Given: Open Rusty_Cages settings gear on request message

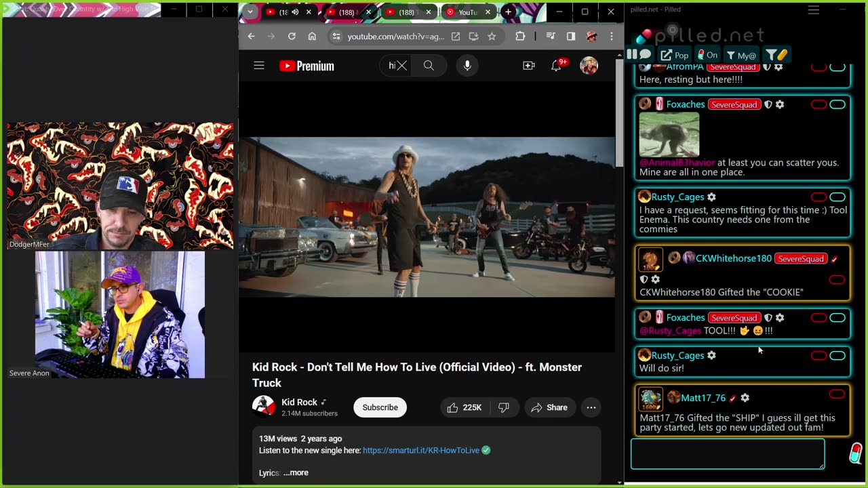Looking at the screenshot, I should click(711, 197).
